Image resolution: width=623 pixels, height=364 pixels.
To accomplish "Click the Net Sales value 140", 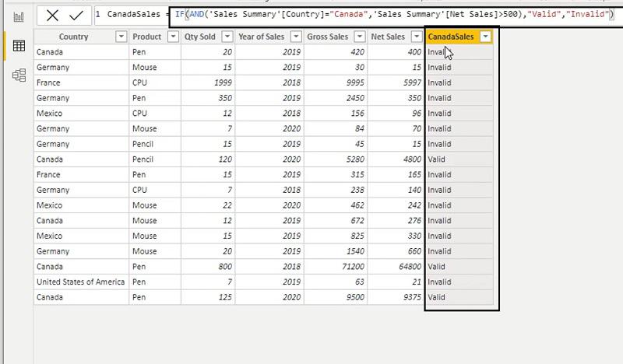I will [414, 190].
